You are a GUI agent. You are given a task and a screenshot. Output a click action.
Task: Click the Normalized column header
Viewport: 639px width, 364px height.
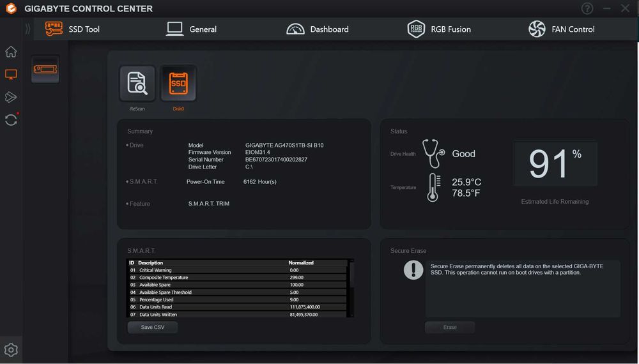(x=301, y=262)
